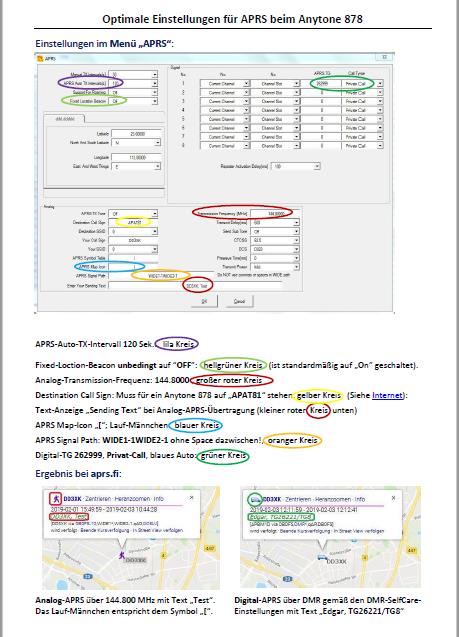459x637 pixels.
Task: Click the Your Call Sign field
Action: (134, 240)
